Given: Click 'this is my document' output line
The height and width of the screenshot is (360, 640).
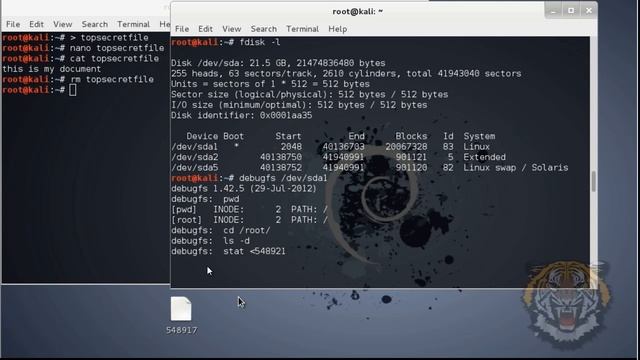Looking at the screenshot, I should point(51,69).
